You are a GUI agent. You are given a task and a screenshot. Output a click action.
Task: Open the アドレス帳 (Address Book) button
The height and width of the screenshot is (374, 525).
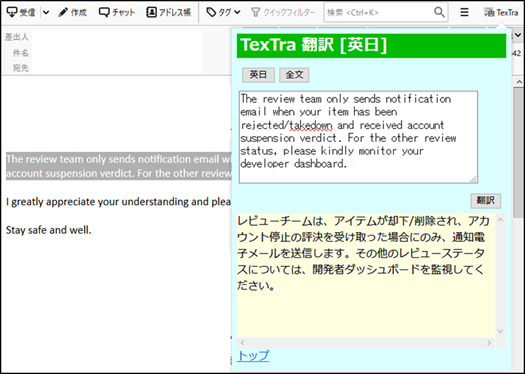168,13
